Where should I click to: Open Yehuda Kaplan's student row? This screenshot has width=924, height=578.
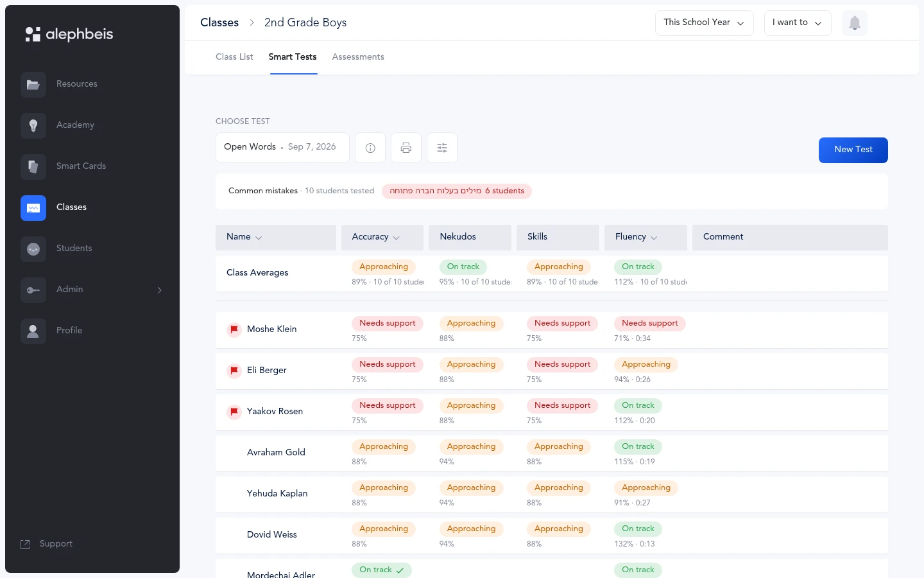point(552,495)
